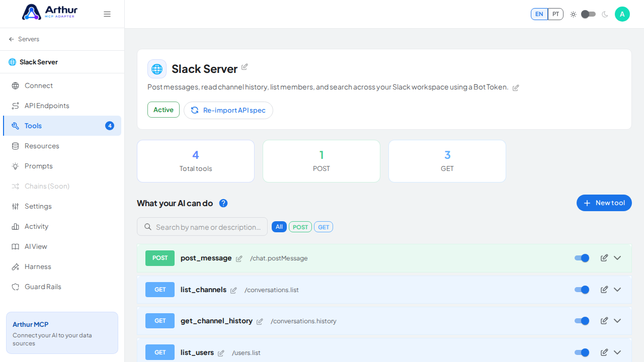Screen dimensions: 644x362
Task: Click the Slack Server globe icon in sidebar
Action: tap(12, 62)
